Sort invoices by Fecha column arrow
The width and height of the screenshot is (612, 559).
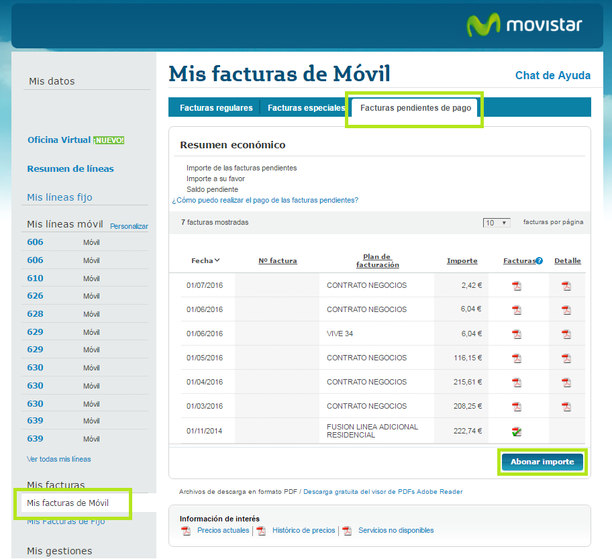click(x=217, y=261)
